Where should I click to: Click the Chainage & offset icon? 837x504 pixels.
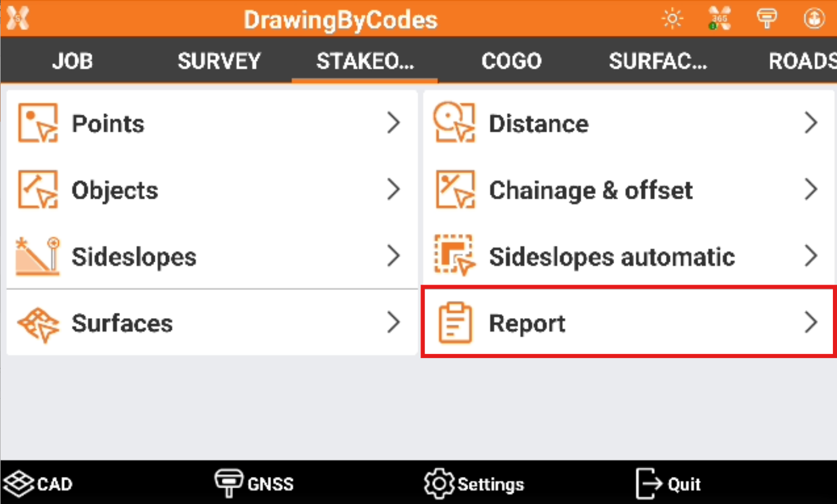[454, 189]
